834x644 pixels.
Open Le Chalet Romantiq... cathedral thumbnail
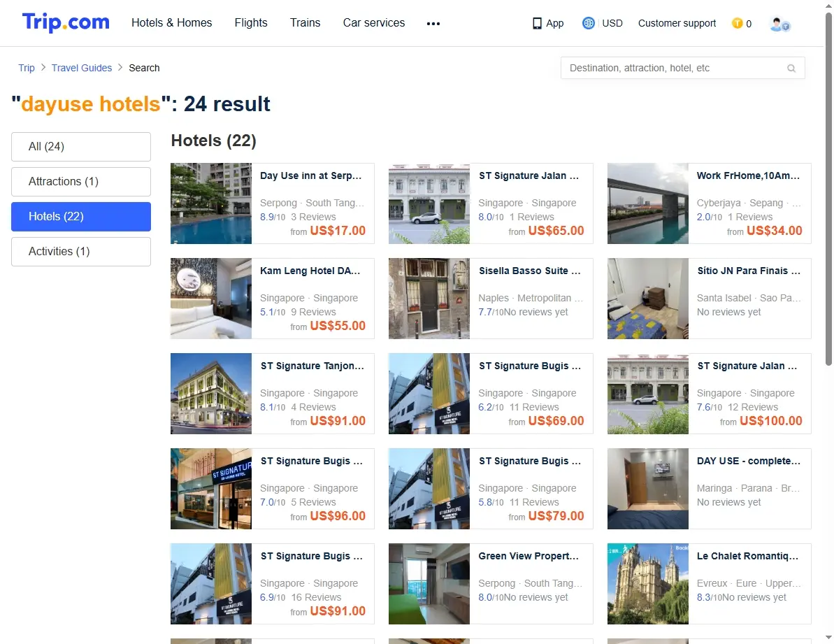point(648,585)
